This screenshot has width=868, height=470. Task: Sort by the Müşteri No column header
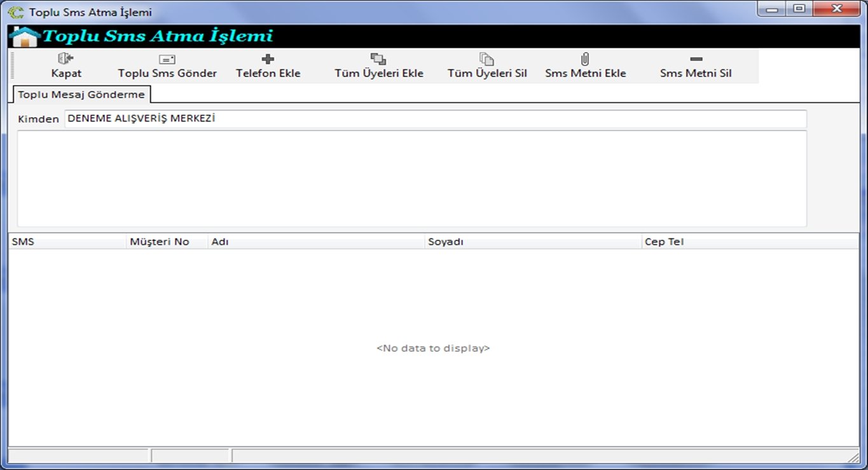point(167,242)
